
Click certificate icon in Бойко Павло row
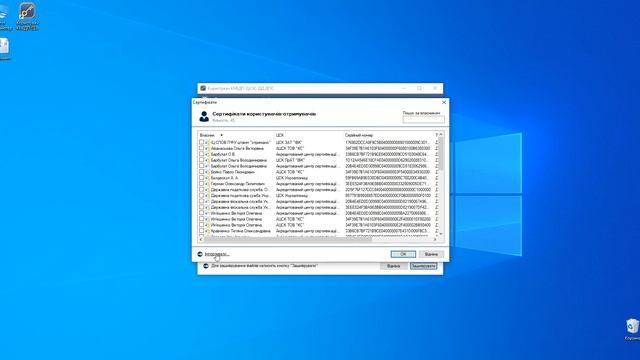[207, 172]
